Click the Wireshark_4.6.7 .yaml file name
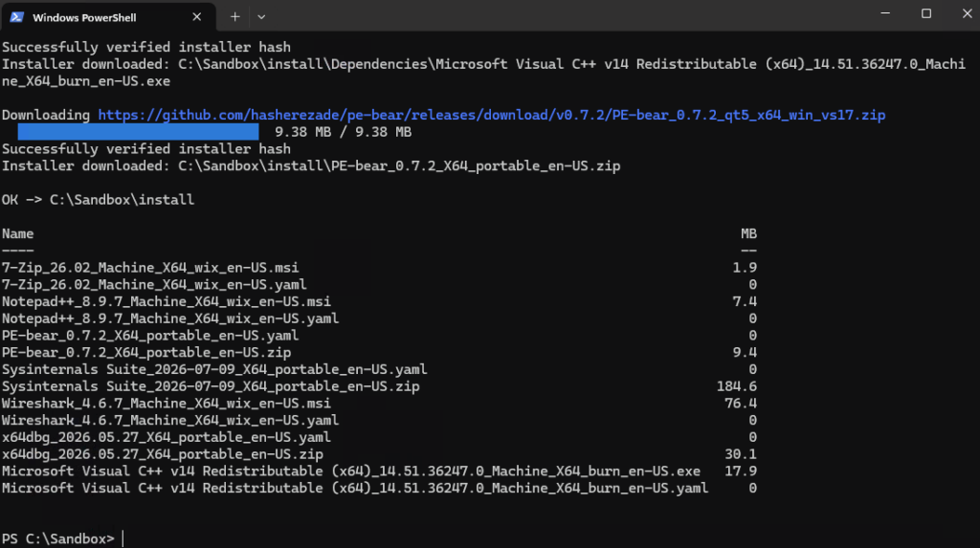980x548 pixels. pyautogui.click(x=170, y=421)
